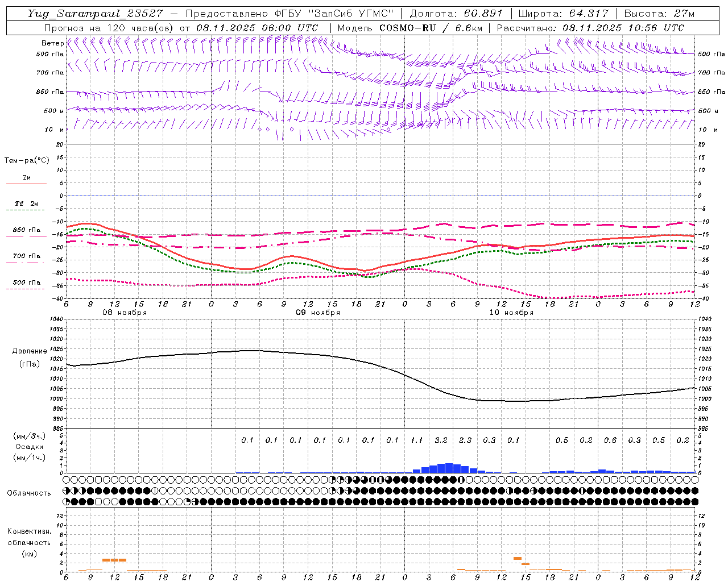Click the station title Yug_Saranpaul_23527
The width and height of the screenshot is (728, 582).
pos(96,14)
